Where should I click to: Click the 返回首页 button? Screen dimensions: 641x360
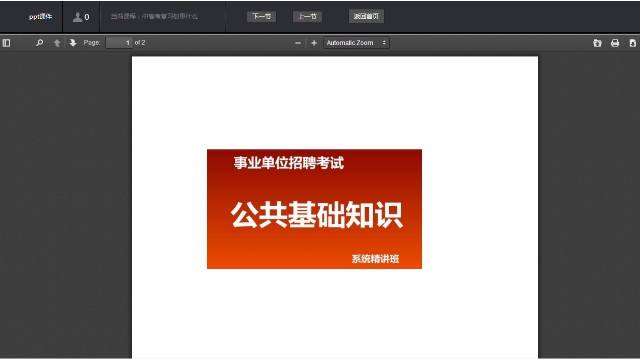point(366,16)
